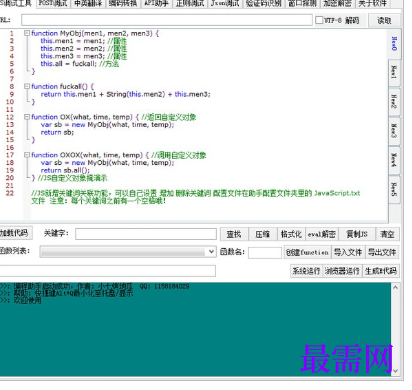The height and width of the screenshot is (390, 412).
Task: Click the output console scroll up arrow
Action: (395, 288)
